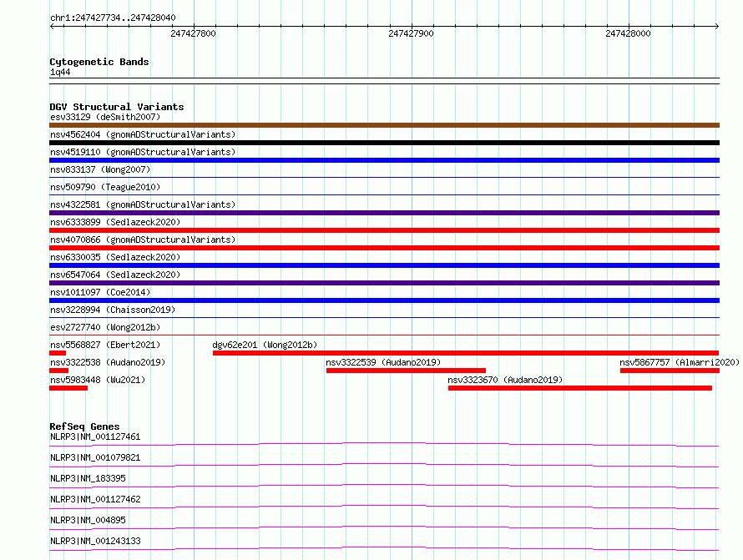Open the dgv62e201 (Wong2012b) variant label

click(x=265, y=345)
